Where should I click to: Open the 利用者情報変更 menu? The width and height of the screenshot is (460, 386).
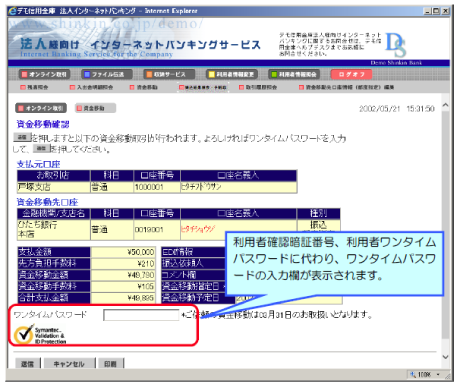[x=232, y=74]
